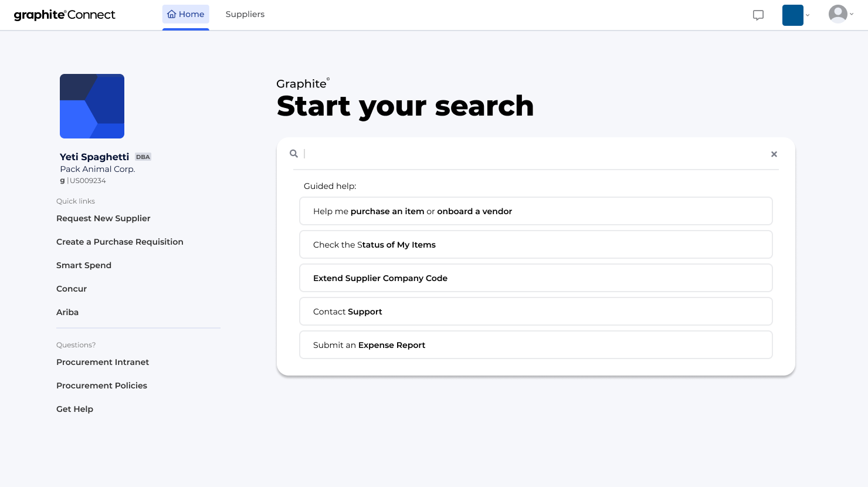Select 'Check the Status of My Items'
The image size is (868, 487).
coord(535,245)
